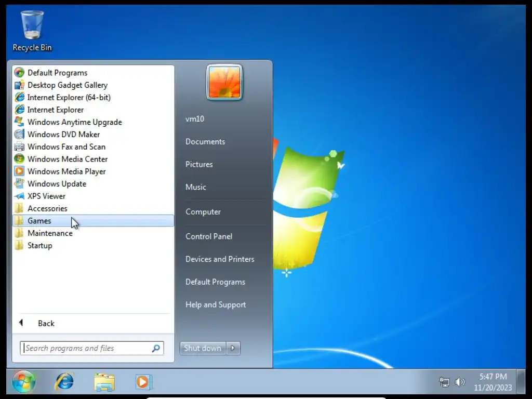This screenshot has width=532, height=399.
Task: Open Windows Explorer folder taskbar icon
Action: point(104,382)
